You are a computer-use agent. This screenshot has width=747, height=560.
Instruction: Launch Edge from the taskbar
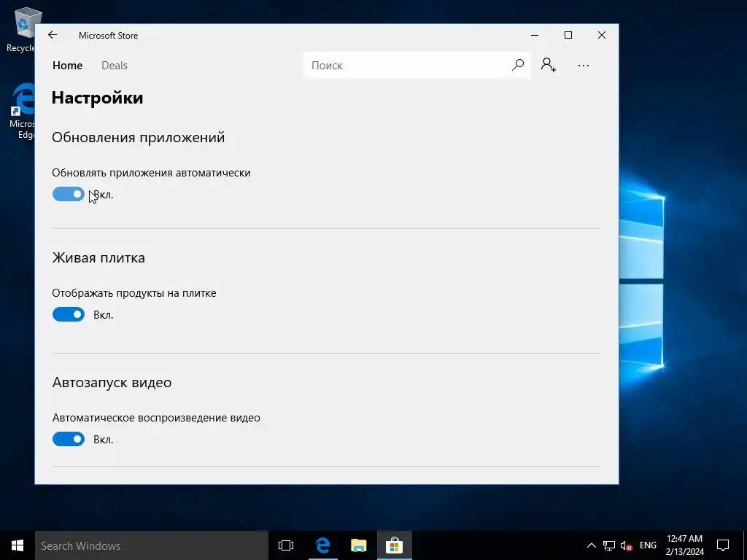(322, 545)
